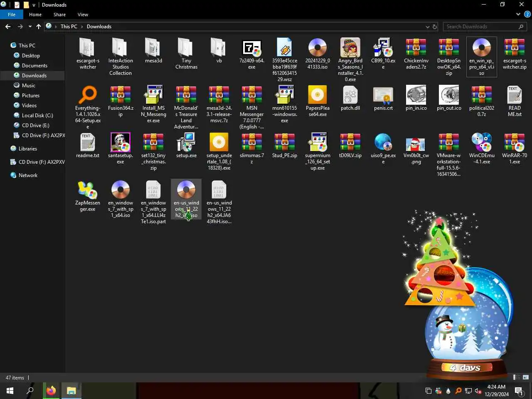
Task: Select the Vm0b0t_cw.png image
Action: pos(416,148)
